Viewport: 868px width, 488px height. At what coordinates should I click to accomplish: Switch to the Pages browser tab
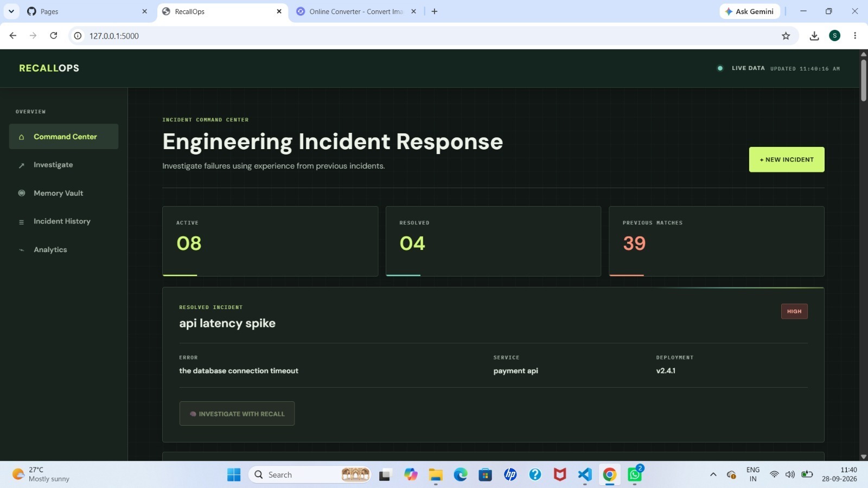(87, 11)
